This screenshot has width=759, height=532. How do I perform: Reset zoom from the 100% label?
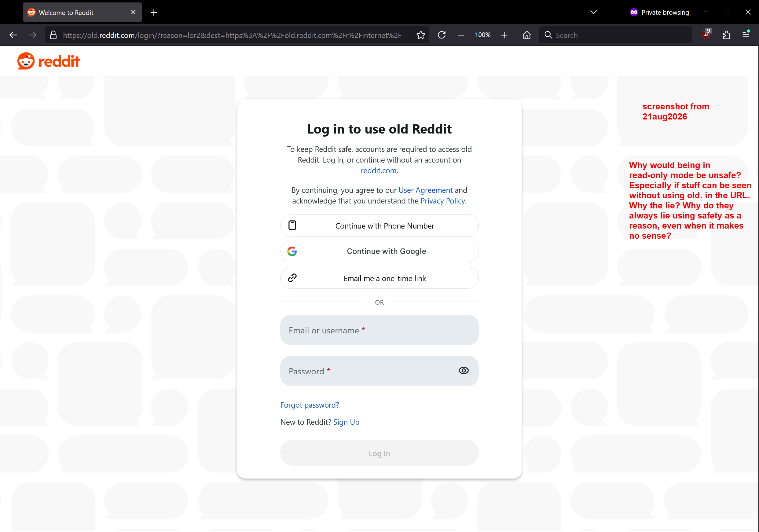click(x=483, y=35)
